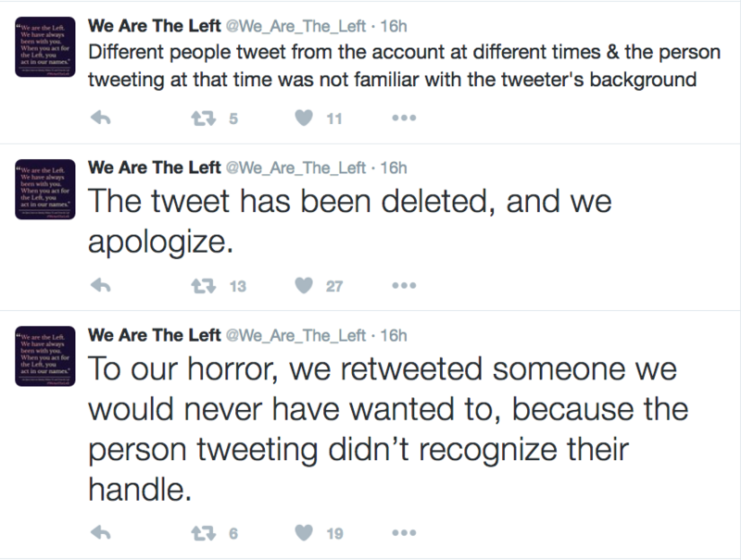
Task: Reply to the 'To our horror' tweet
Action: coord(103,533)
